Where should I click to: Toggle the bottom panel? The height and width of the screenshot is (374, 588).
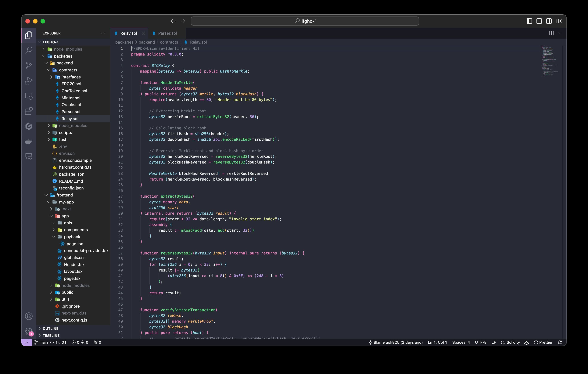[539, 21]
